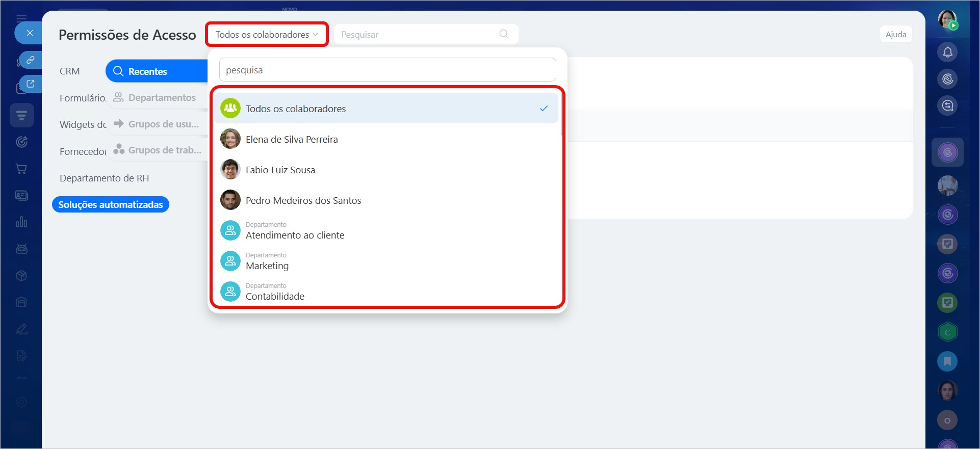This screenshot has width=980, height=449.
Task: Click the magnifier icon in Pesquisar field
Action: click(504, 34)
